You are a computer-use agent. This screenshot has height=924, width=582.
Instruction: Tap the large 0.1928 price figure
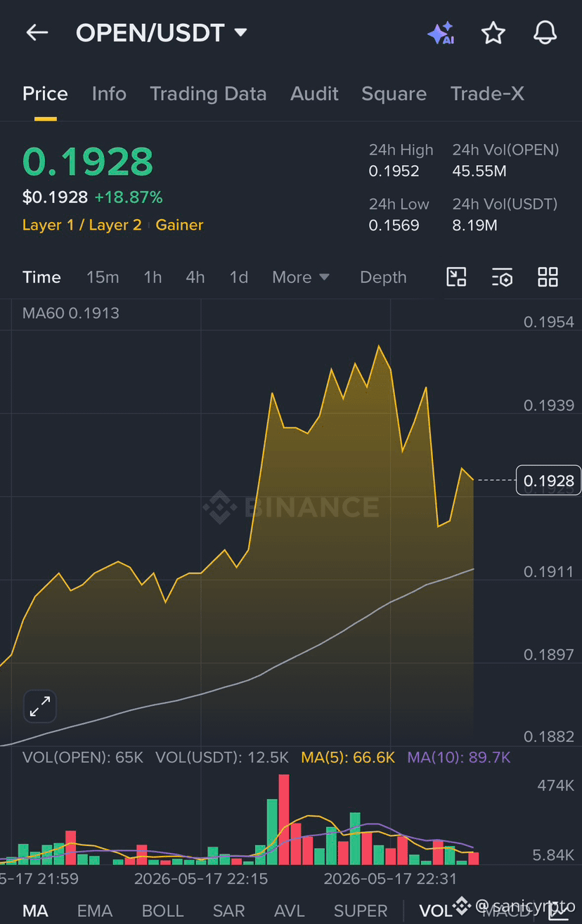click(x=88, y=162)
